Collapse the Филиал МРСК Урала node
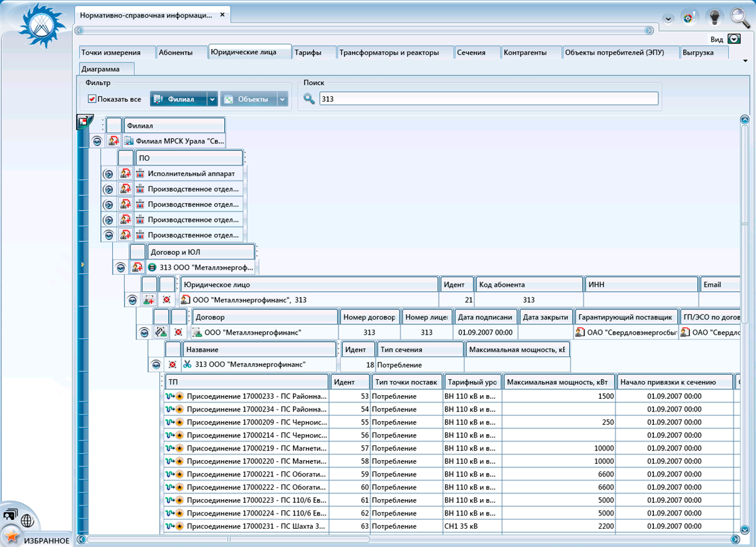Screen dimensions: 756x547 tap(97, 141)
